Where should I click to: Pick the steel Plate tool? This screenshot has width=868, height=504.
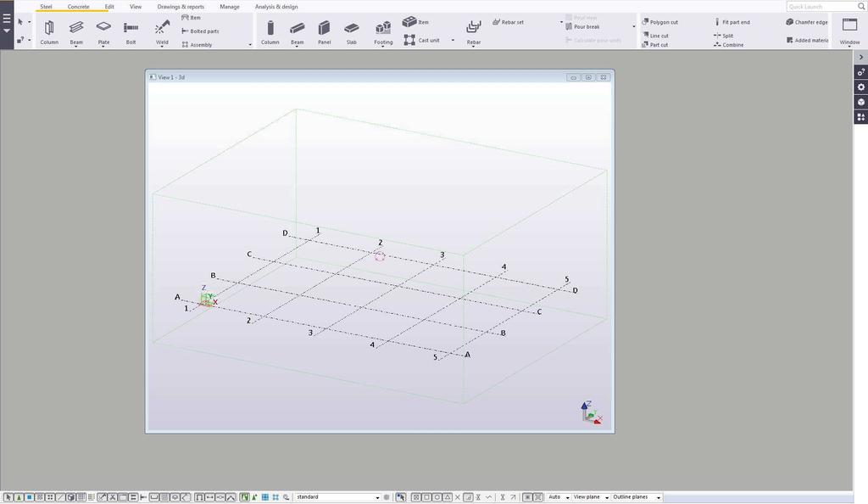coord(103,31)
